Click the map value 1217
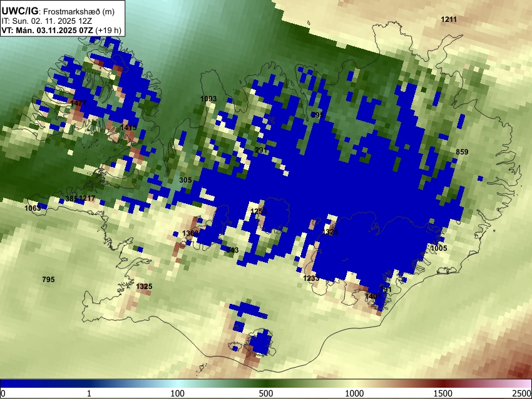The width and height of the screenshot is (532, 399). coord(87,198)
